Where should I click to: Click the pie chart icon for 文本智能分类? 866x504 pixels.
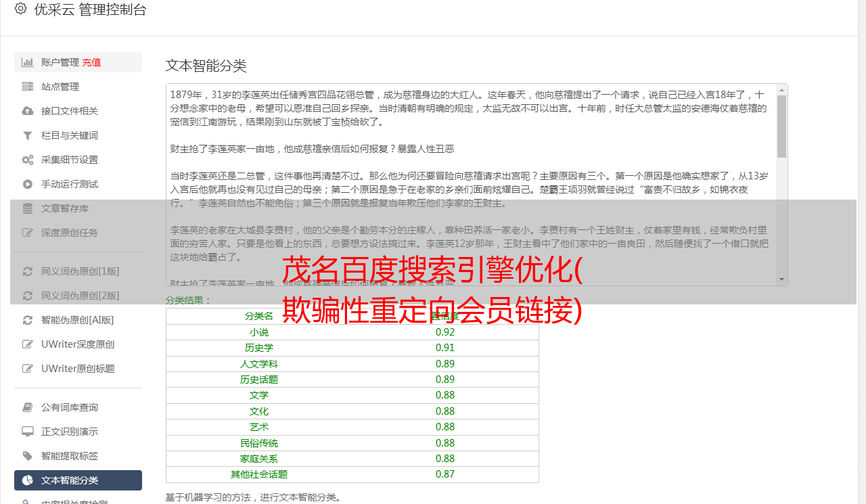(27, 480)
